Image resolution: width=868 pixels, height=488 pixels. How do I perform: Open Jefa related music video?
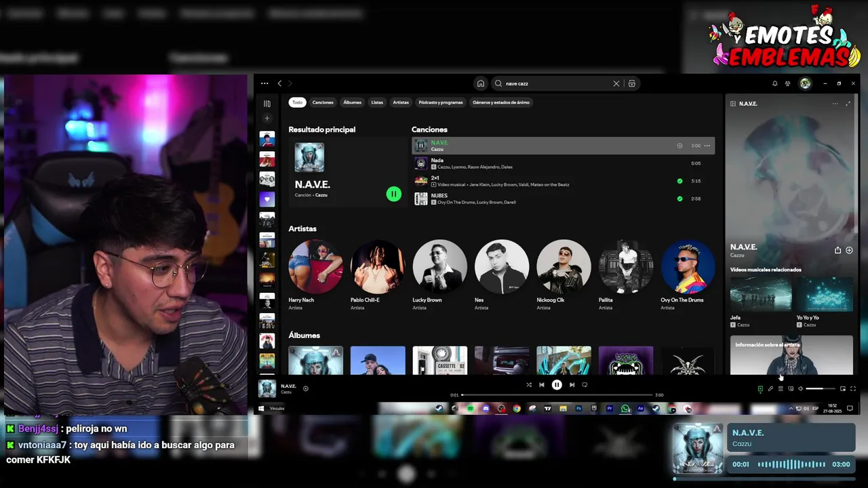click(761, 302)
